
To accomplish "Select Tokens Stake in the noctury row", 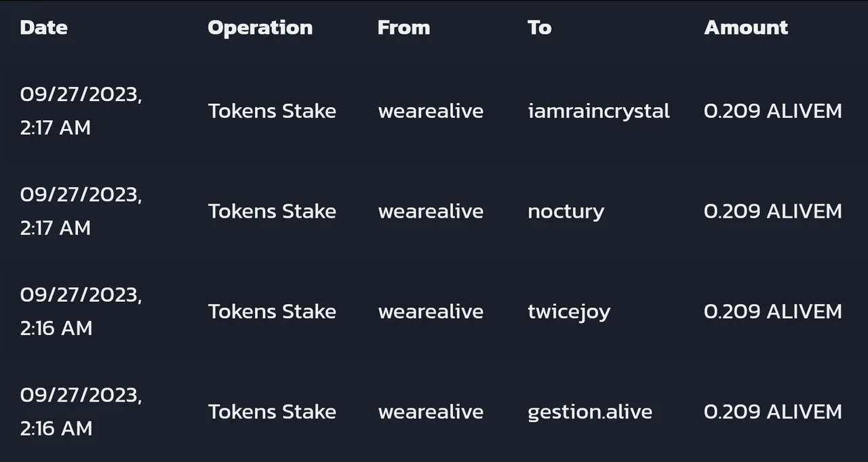I will (272, 212).
